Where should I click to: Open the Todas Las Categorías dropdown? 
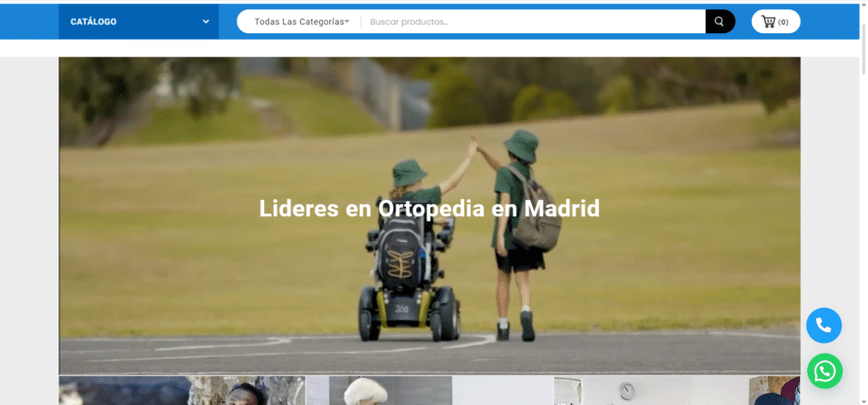point(302,22)
